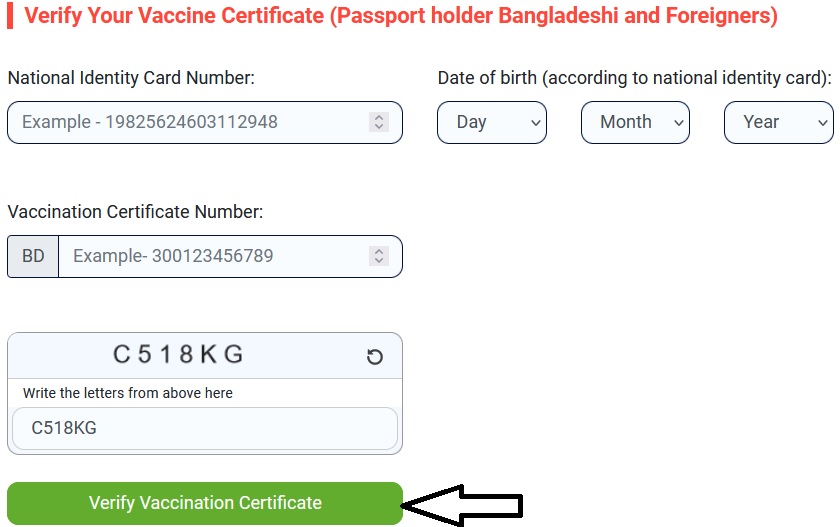The image size is (840, 527).
Task: Click the Write the letters from above text
Action: pos(128,393)
